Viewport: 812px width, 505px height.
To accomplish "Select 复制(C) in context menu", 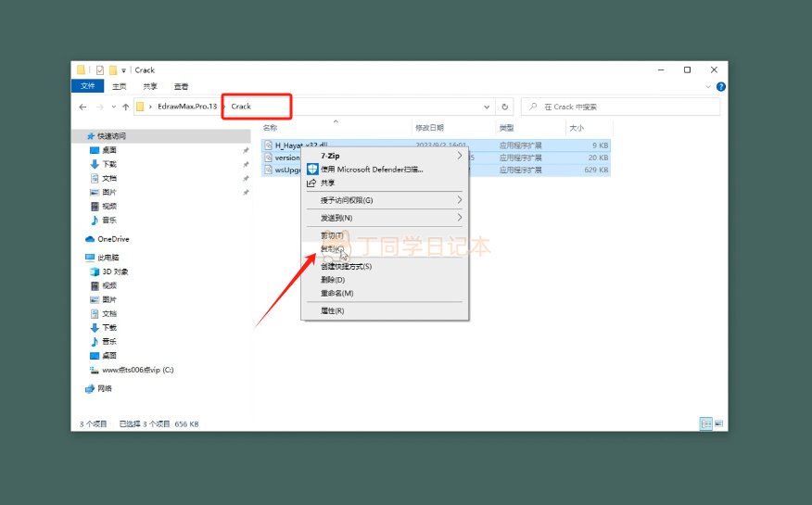I will [x=385, y=249].
